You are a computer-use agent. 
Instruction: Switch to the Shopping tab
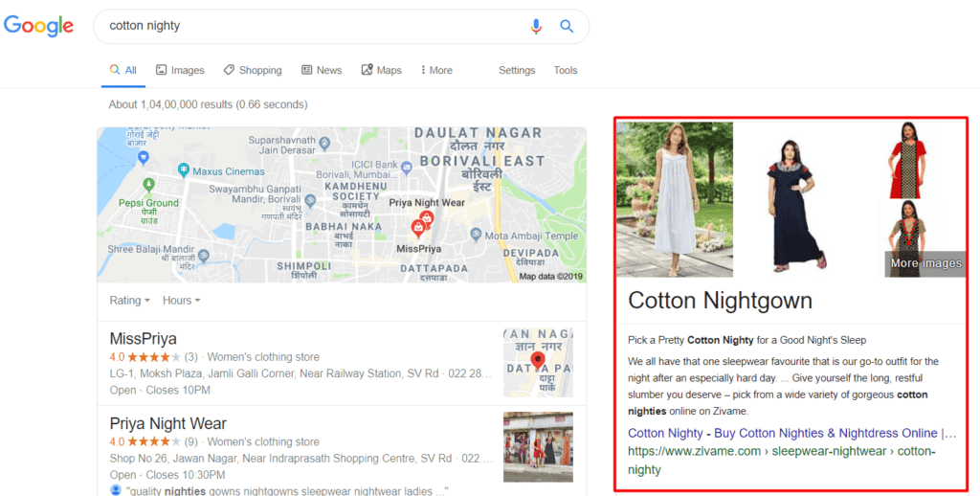click(x=253, y=70)
